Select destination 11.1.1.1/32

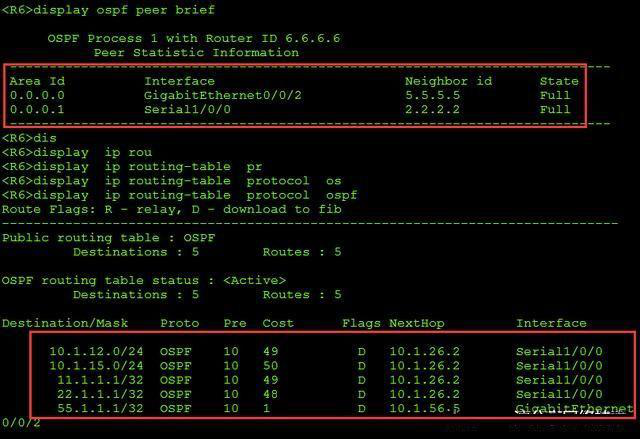tap(100, 380)
